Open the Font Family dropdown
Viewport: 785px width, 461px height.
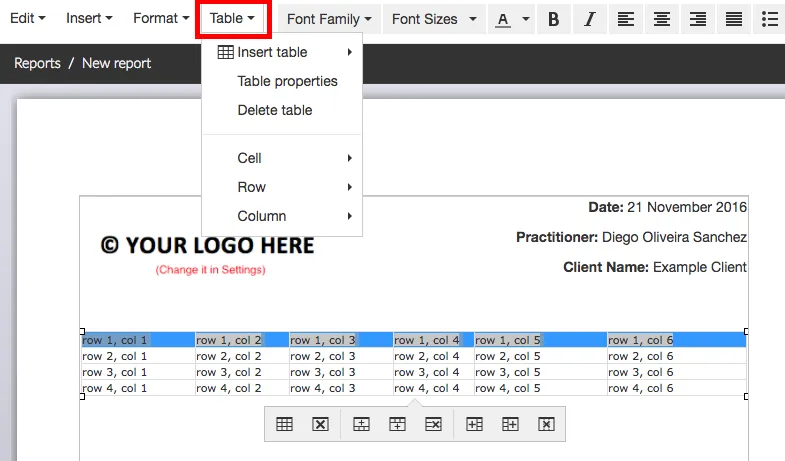[x=329, y=19]
